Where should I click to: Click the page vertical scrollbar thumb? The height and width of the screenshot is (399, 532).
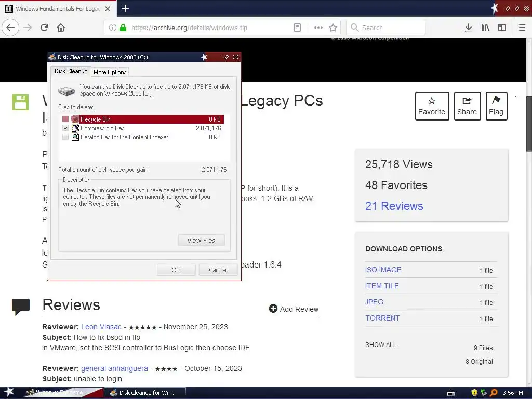pyautogui.click(x=529, y=124)
